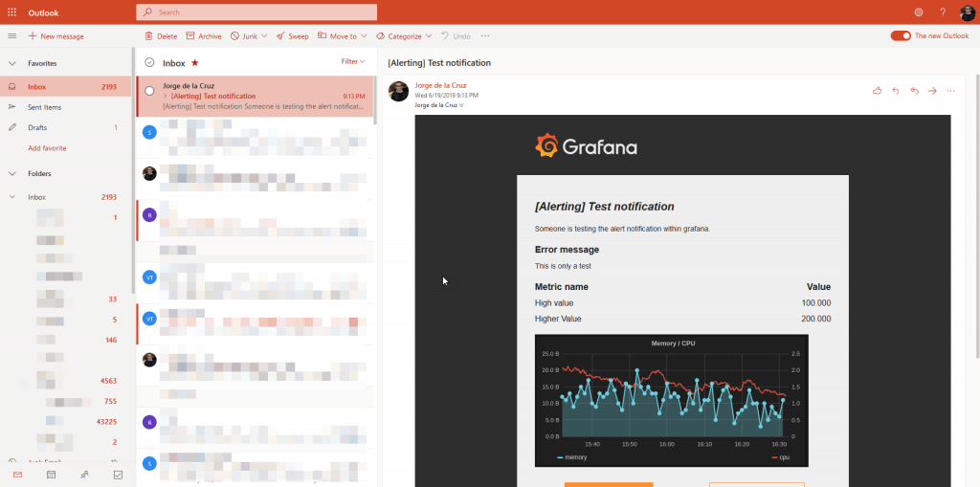Open the account profile picture
This screenshot has width=980, height=487.
(969, 11)
